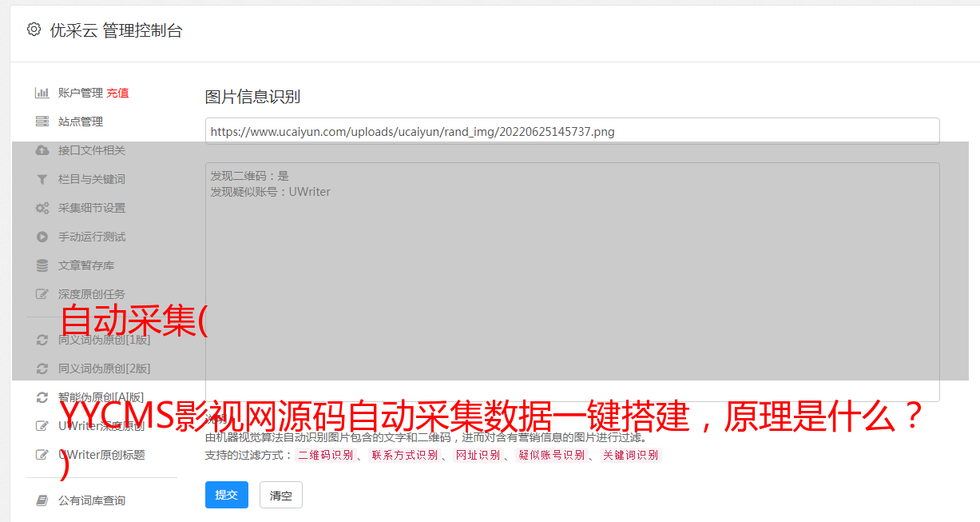The width and height of the screenshot is (980, 522).
Task: Click the edit icon for 深度原创任务
Action: [x=42, y=294]
